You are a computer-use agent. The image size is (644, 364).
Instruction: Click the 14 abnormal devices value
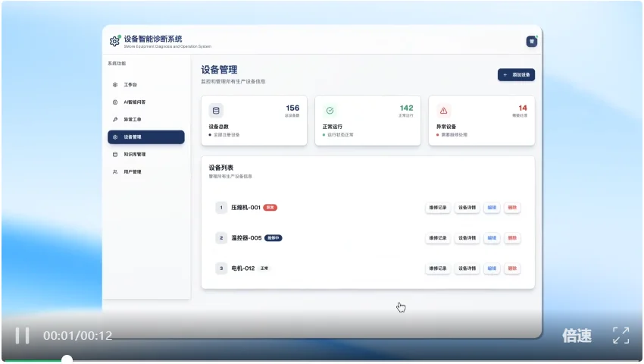point(523,108)
